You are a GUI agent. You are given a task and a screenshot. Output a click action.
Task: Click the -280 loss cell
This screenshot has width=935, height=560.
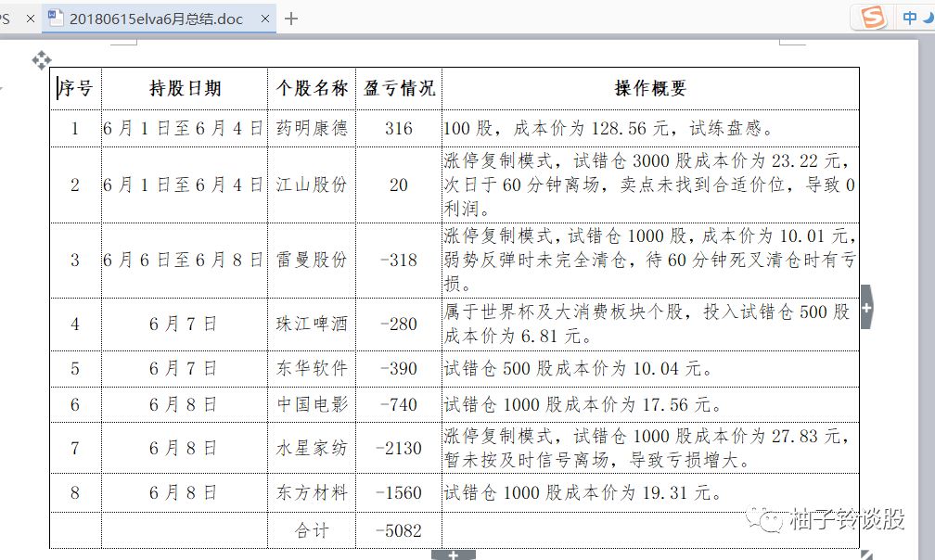399,325
